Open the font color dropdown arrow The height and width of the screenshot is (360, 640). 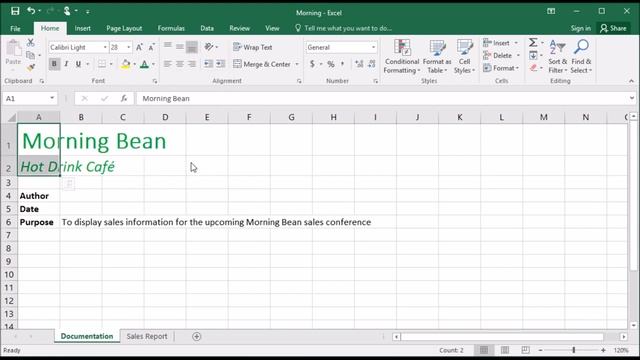pos(153,64)
